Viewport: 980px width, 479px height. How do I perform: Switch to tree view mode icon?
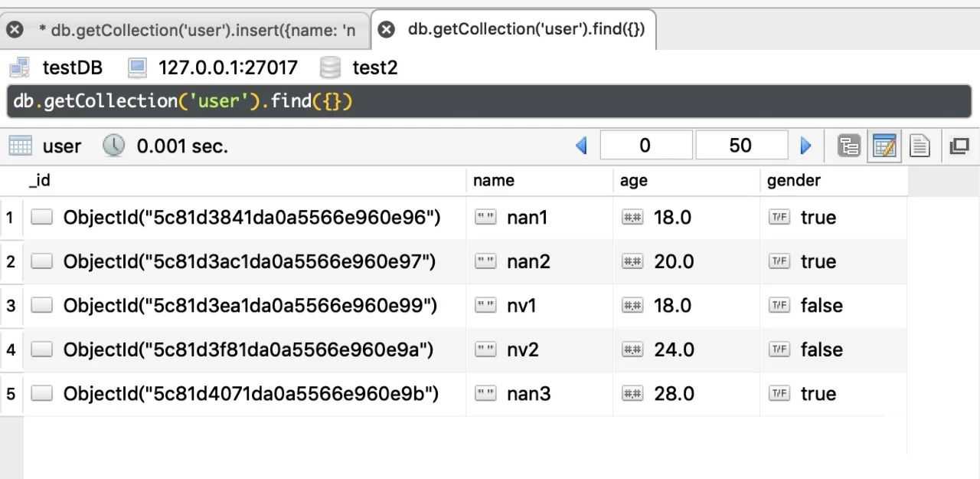(848, 146)
